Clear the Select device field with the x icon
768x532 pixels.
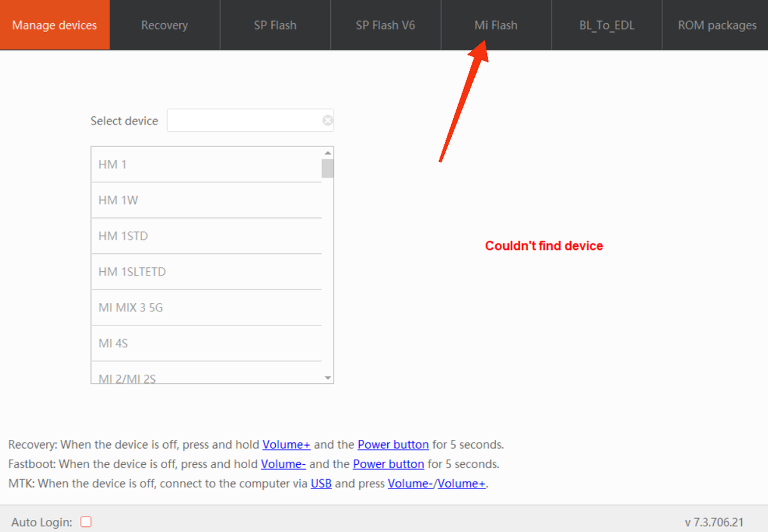pos(328,120)
